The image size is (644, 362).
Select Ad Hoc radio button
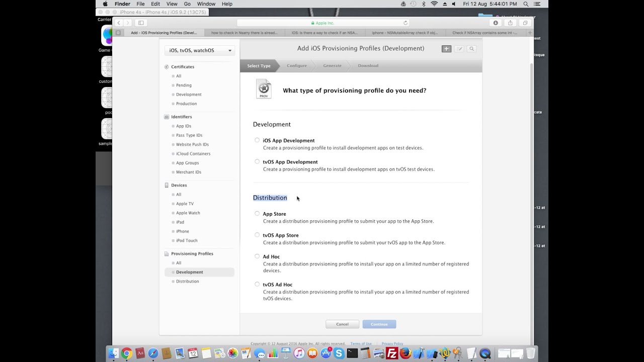pyautogui.click(x=257, y=256)
